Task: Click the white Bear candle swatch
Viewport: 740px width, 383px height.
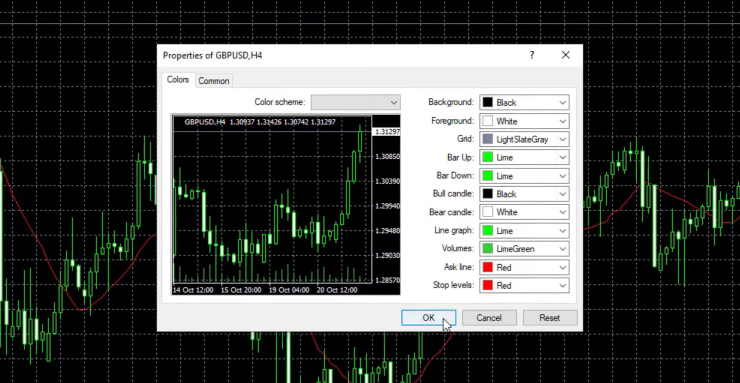Action: point(488,212)
